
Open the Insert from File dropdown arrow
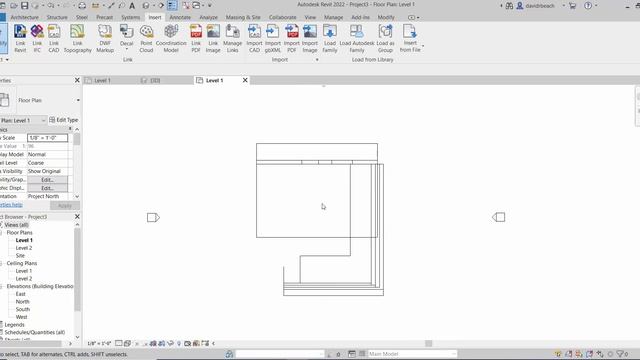[x=423, y=46]
